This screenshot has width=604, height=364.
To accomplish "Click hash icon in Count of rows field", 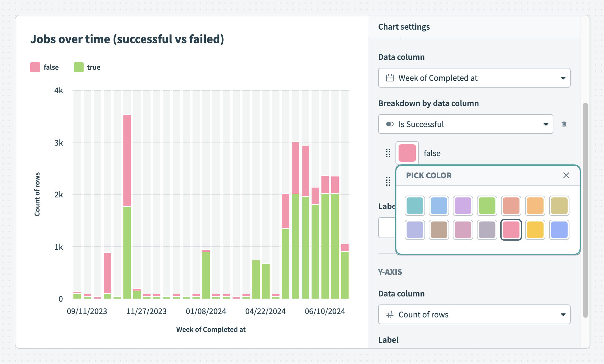I will (390, 314).
